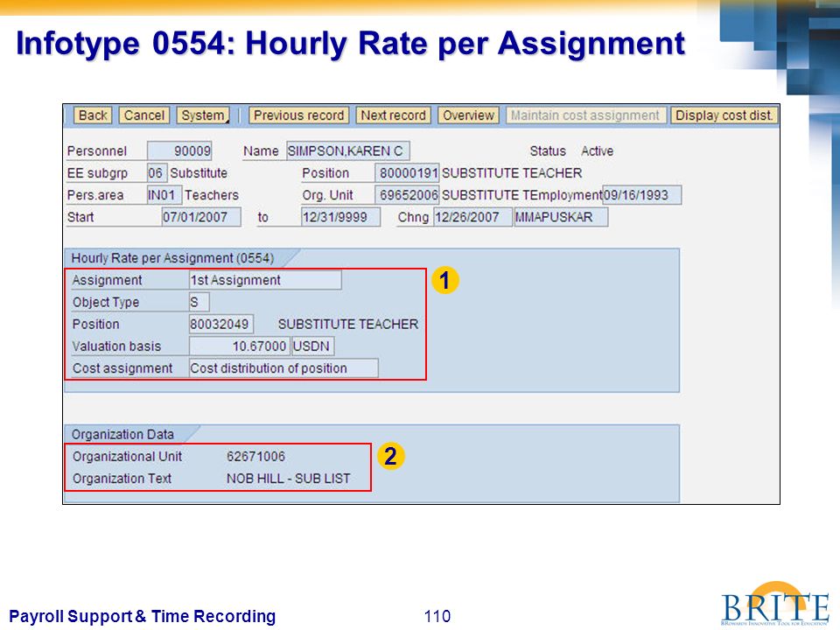This screenshot has width=840, height=630.
Task: Click the Organization Data header
Action: [122, 435]
